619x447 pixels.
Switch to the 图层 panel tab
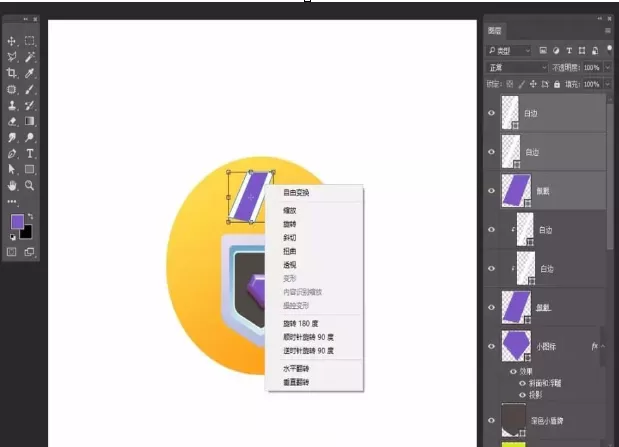[495, 31]
